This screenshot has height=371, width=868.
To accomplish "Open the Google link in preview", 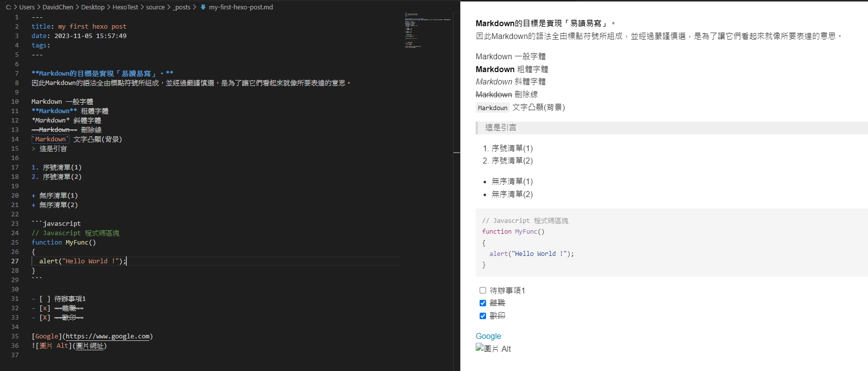I will (x=488, y=336).
